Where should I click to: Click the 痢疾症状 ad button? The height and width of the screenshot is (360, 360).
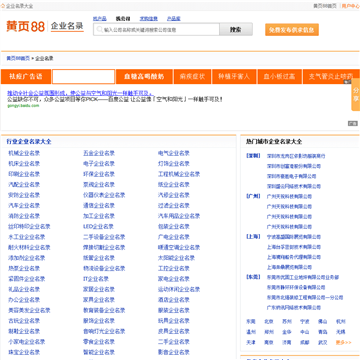(192, 77)
